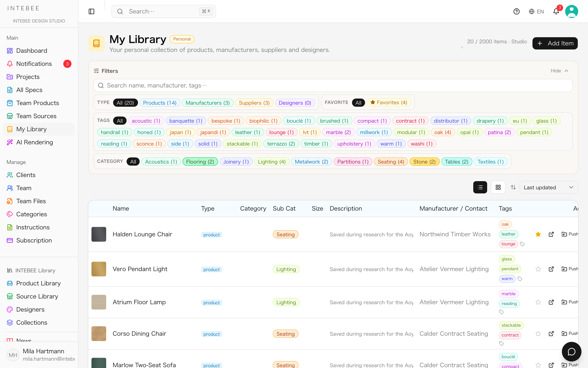
Task: Open notifications bell in top bar
Action: 556,11
